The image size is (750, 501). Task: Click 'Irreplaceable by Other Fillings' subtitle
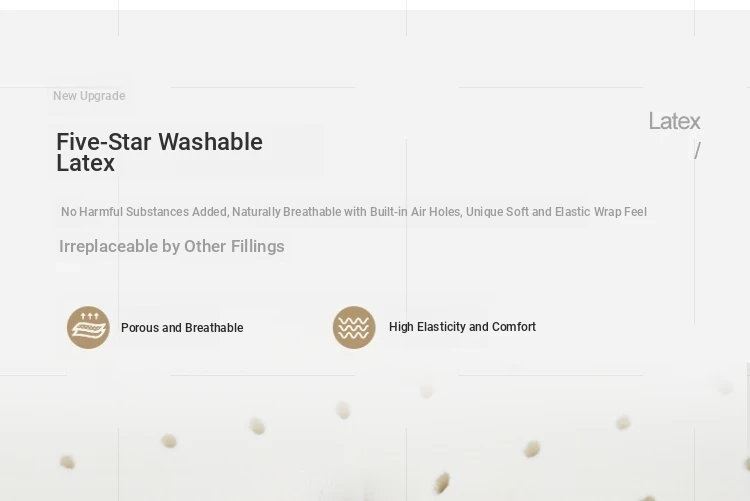[172, 246]
